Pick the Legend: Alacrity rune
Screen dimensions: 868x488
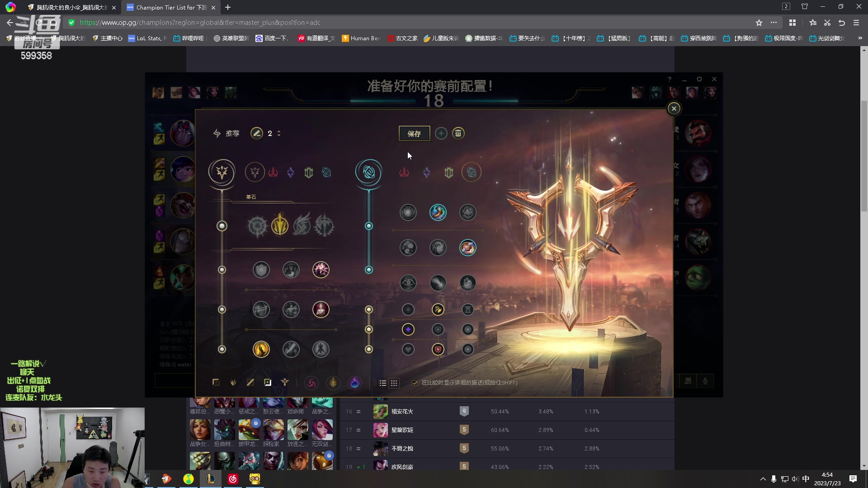coord(261,310)
